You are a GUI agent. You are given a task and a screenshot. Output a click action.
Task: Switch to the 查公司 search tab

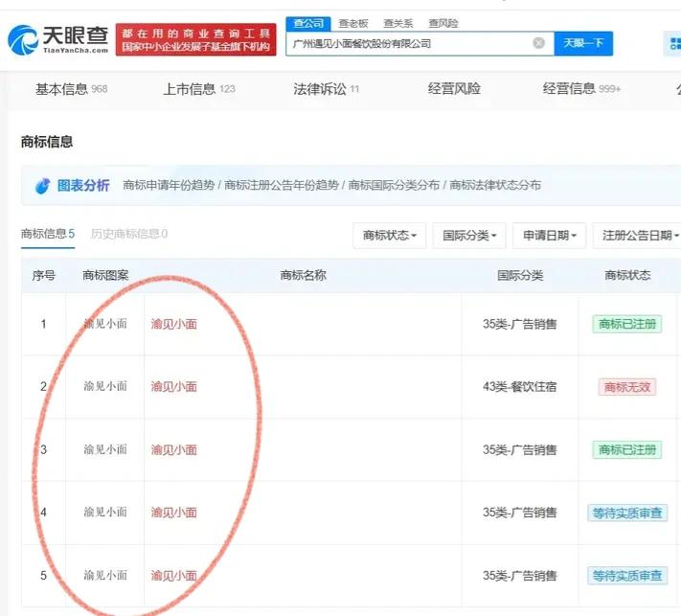308,23
